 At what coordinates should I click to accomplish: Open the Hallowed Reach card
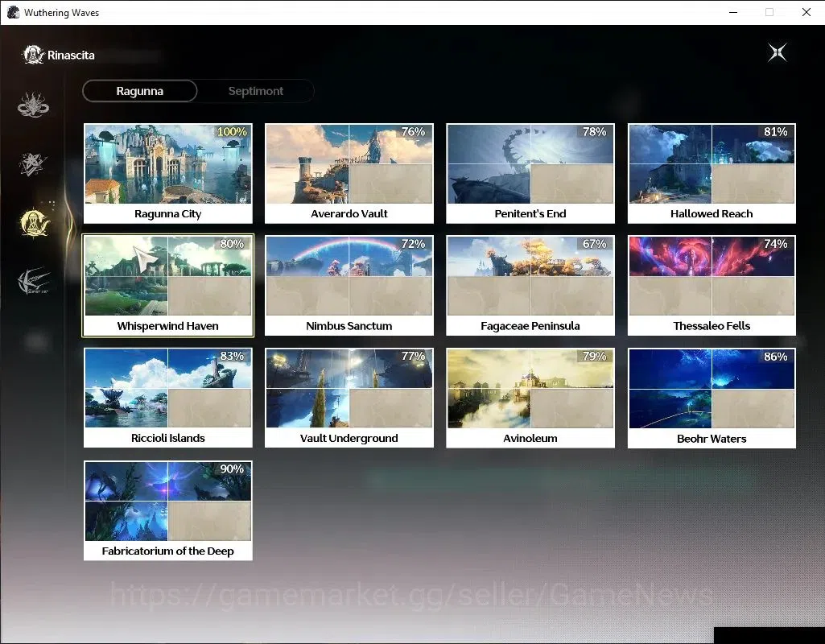pyautogui.click(x=712, y=174)
